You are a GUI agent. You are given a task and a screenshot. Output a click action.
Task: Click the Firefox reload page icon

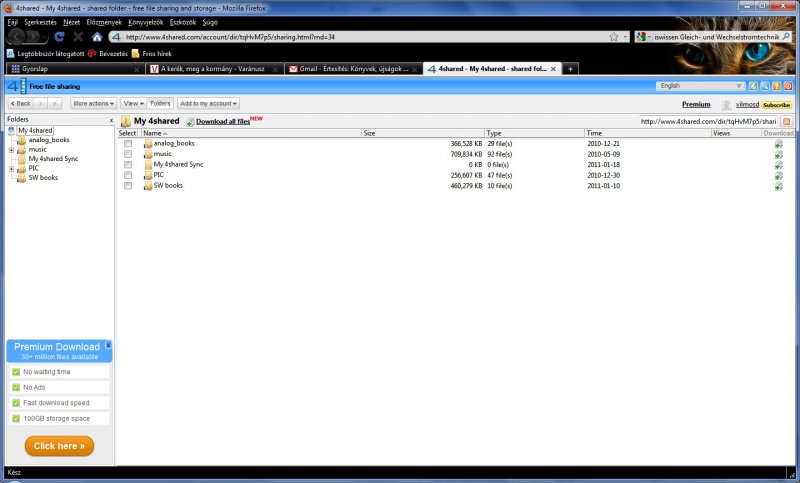tap(60, 37)
